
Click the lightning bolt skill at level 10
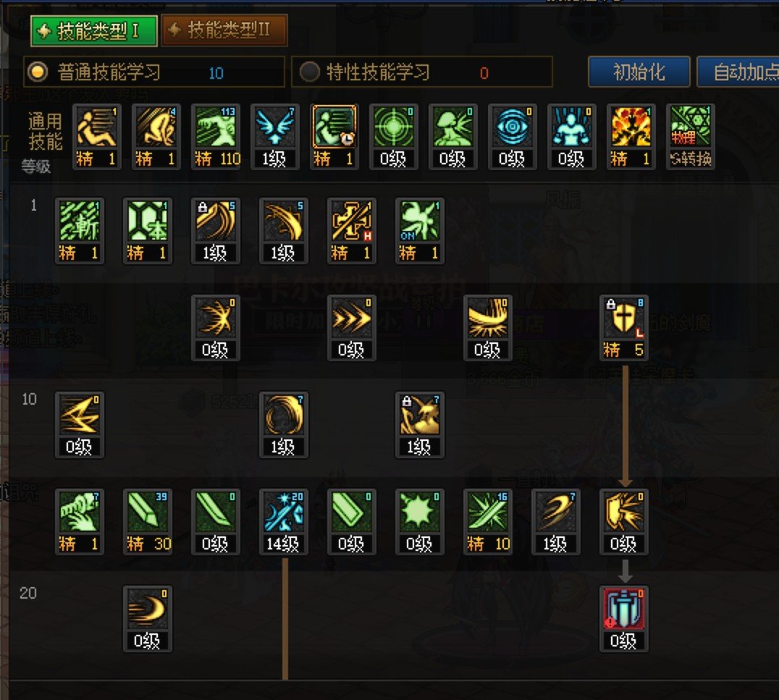(80, 425)
